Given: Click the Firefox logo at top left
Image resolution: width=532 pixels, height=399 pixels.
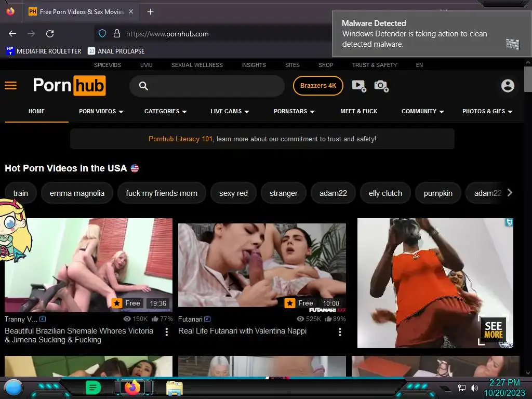Looking at the screenshot, I should tap(10, 11).
